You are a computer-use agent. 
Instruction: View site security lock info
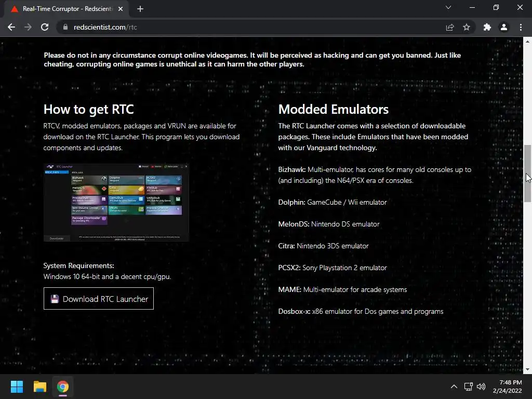(x=65, y=27)
